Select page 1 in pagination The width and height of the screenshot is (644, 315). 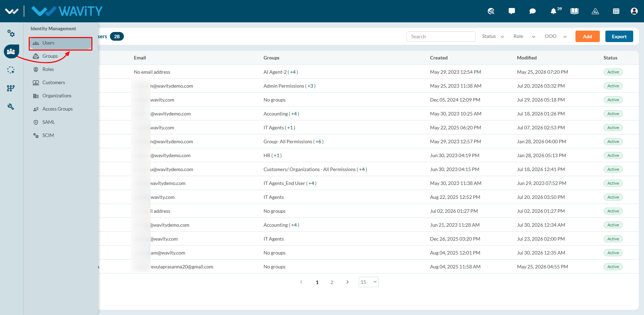coord(317,282)
